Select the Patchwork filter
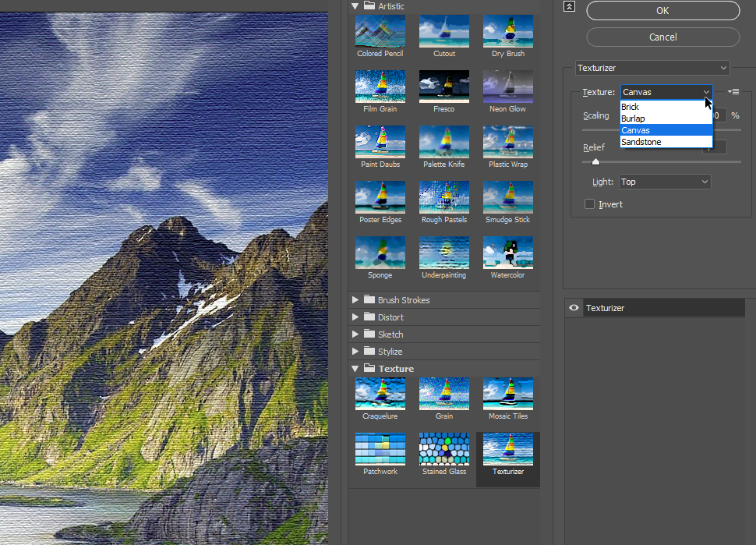This screenshot has width=756, height=545. coord(380,448)
